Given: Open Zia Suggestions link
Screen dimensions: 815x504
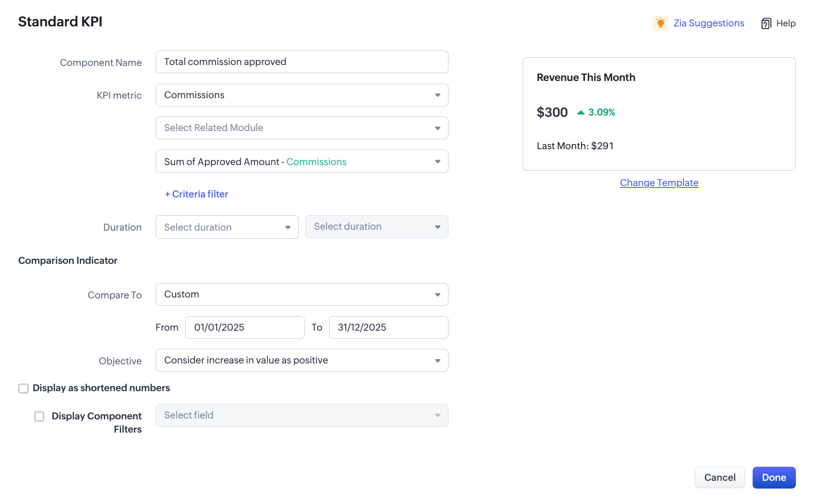Looking at the screenshot, I should 708,23.
